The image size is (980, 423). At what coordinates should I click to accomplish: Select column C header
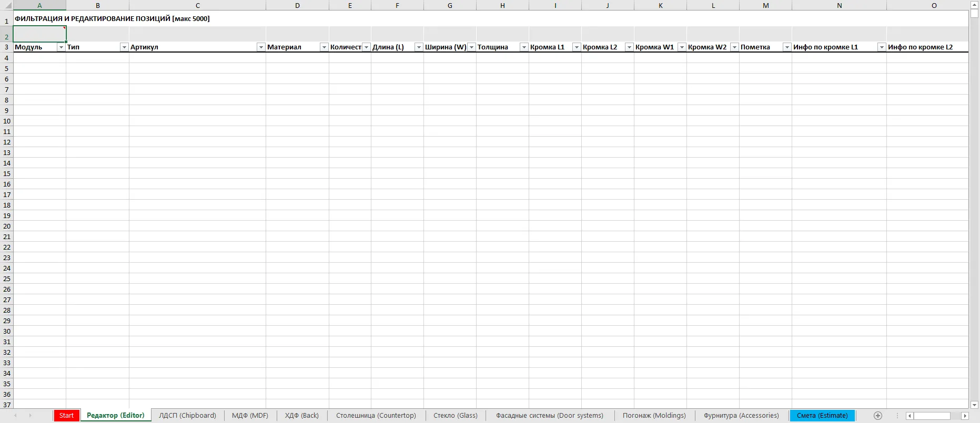pyautogui.click(x=197, y=5)
